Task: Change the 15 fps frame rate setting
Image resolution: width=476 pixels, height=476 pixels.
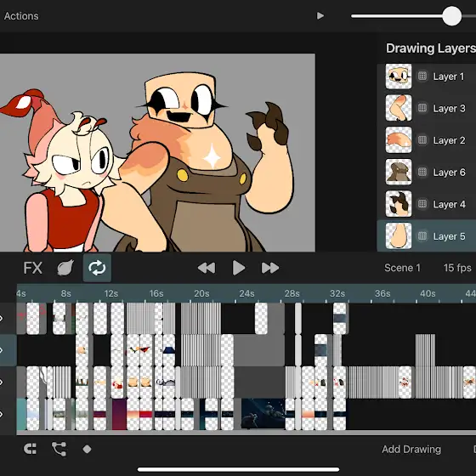Action: [x=457, y=268]
